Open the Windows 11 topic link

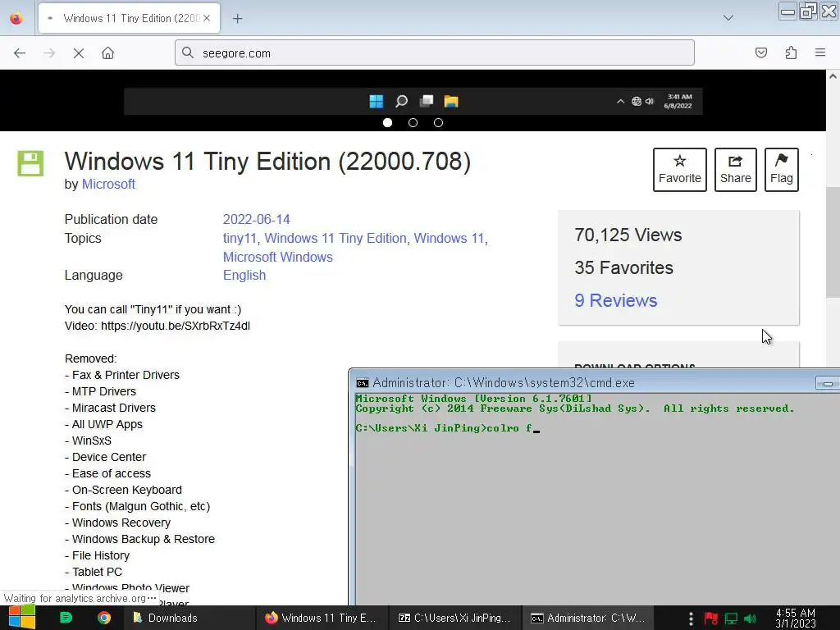(x=449, y=239)
